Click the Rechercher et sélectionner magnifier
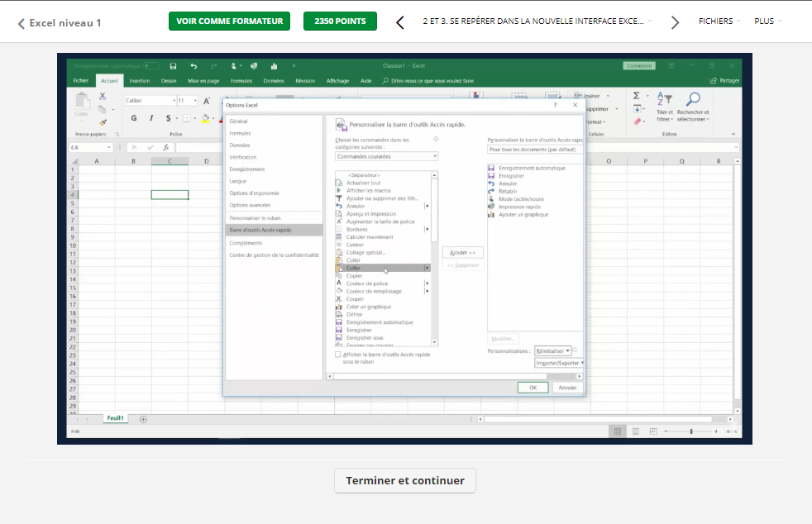Image resolution: width=812 pixels, height=524 pixels. pyautogui.click(x=693, y=99)
